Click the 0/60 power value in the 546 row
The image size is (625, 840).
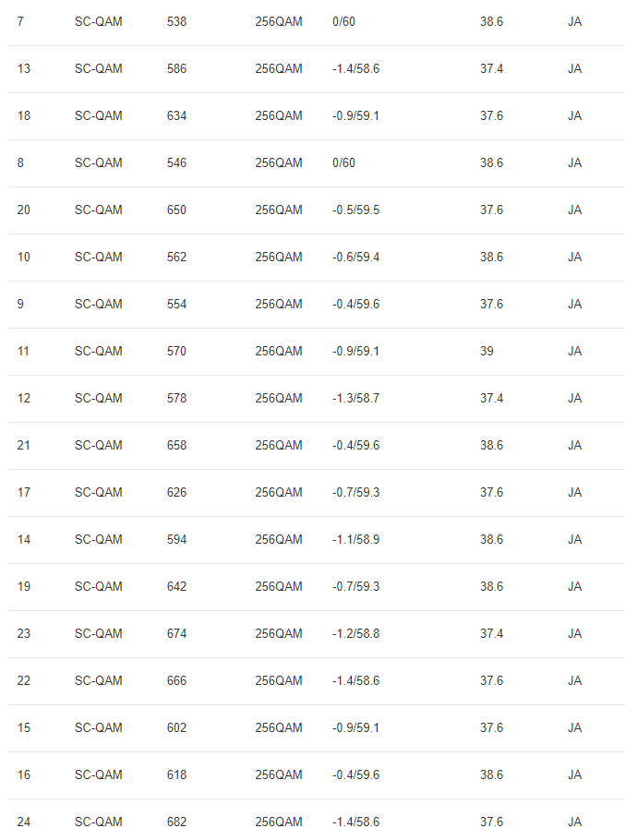pyautogui.click(x=343, y=162)
